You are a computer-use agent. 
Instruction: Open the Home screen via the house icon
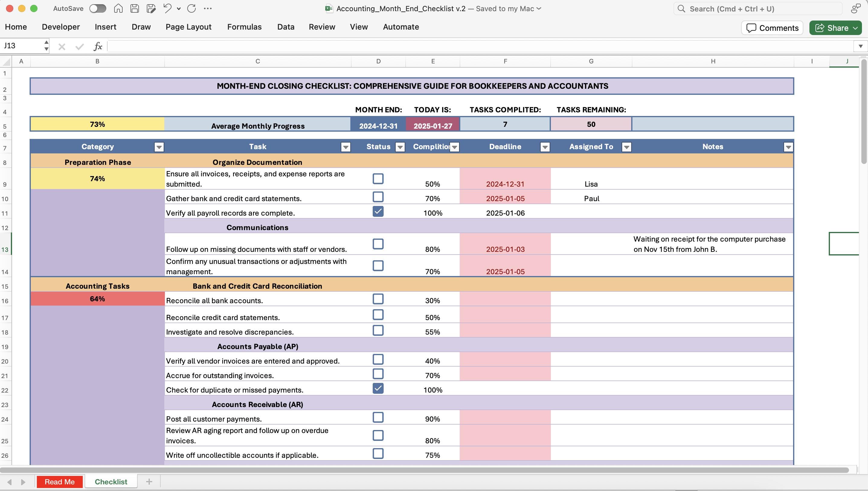click(118, 8)
